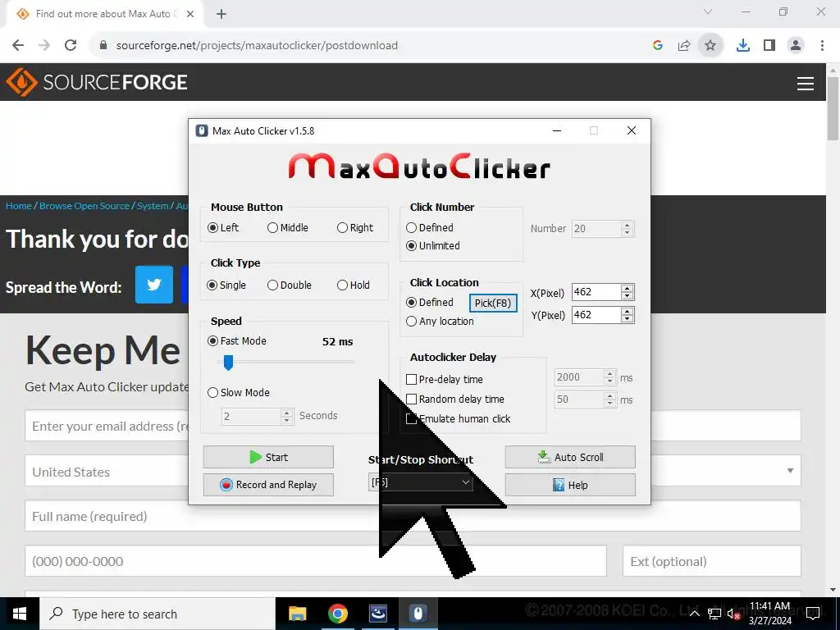This screenshot has width=840, height=630.
Task: Increase the Slow Mode seconds stepper
Action: pyautogui.click(x=286, y=413)
